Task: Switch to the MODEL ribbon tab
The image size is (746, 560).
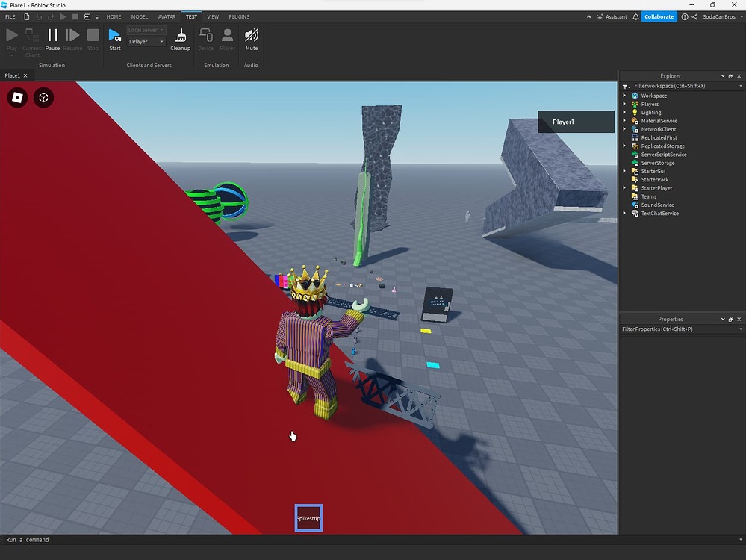Action: 139,16
